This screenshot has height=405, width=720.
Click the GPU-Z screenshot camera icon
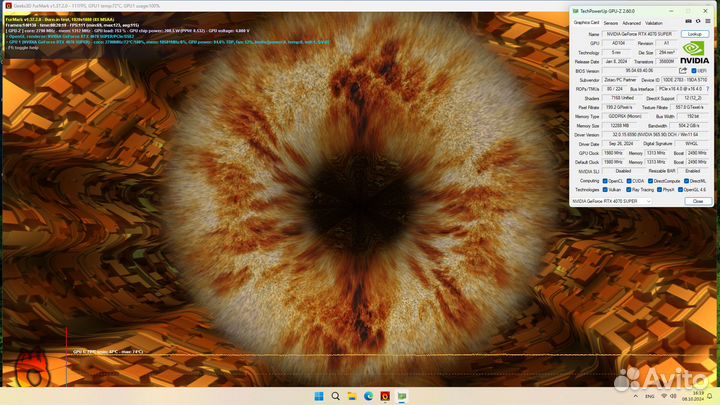[688, 21]
